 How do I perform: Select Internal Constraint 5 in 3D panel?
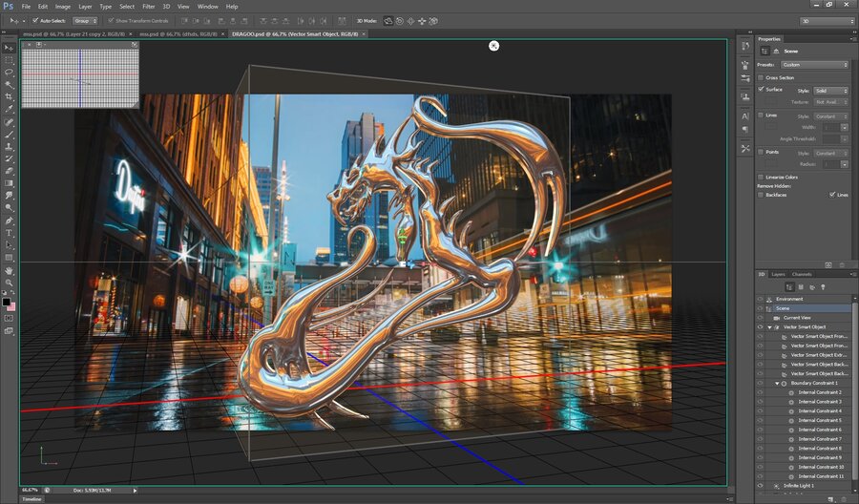coord(820,420)
